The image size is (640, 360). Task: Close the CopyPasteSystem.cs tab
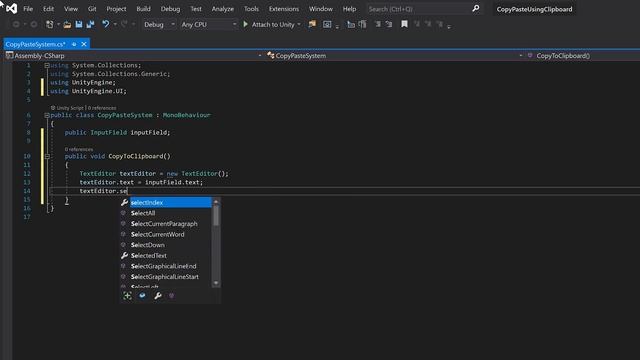84,44
